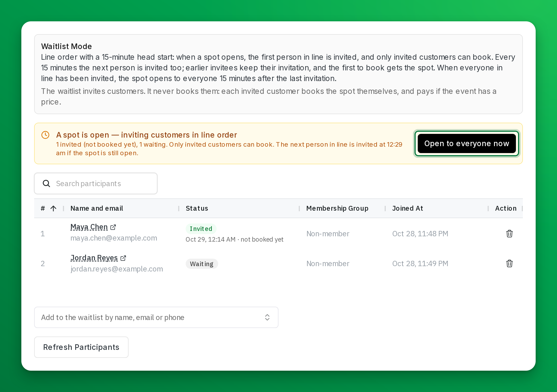Open Maya Chen external link icon

[x=113, y=227]
